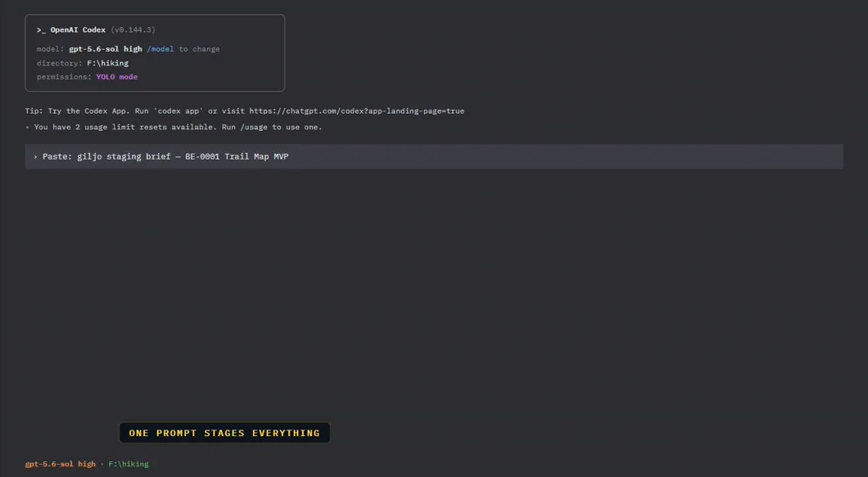Click the "permissions:" label

[64, 77]
